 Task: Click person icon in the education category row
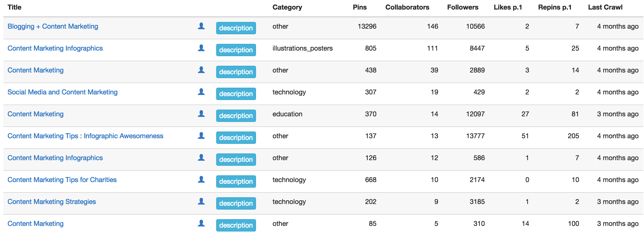[x=201, y=114]
